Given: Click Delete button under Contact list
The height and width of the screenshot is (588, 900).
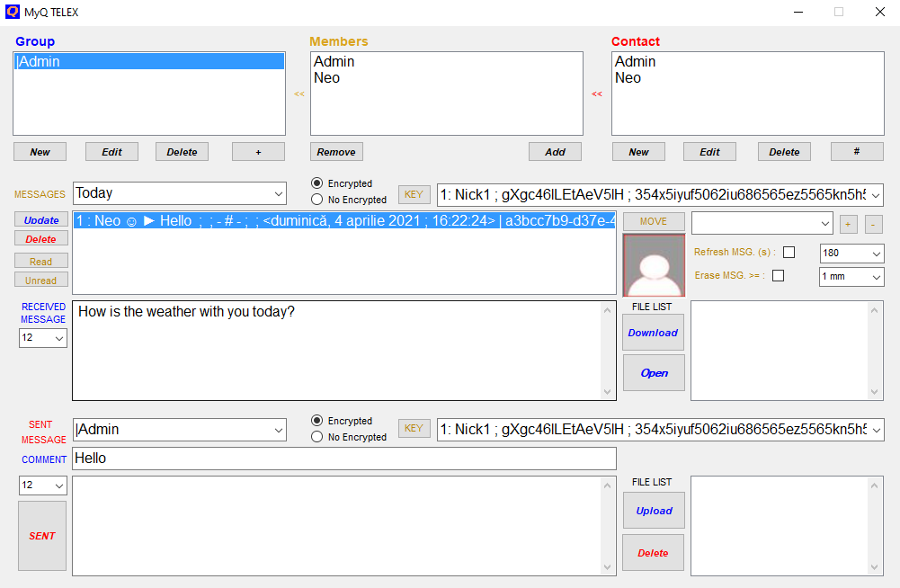Looking at the screenshot, I should [785, 152].
